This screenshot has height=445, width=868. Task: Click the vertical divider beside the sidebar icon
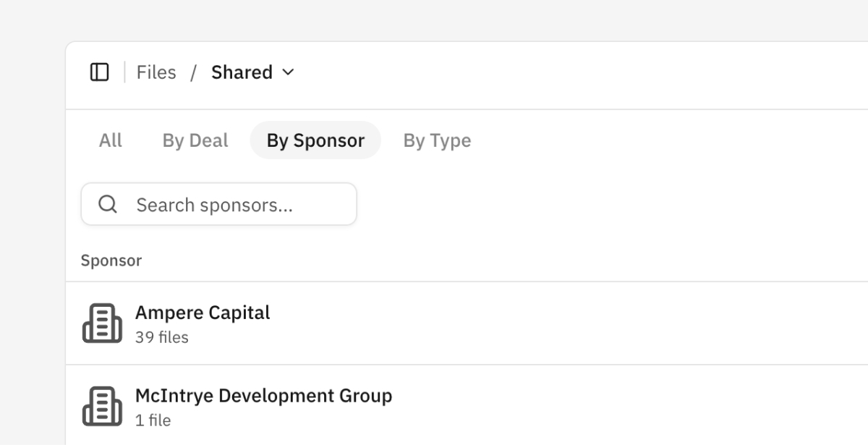coord(124,72)
